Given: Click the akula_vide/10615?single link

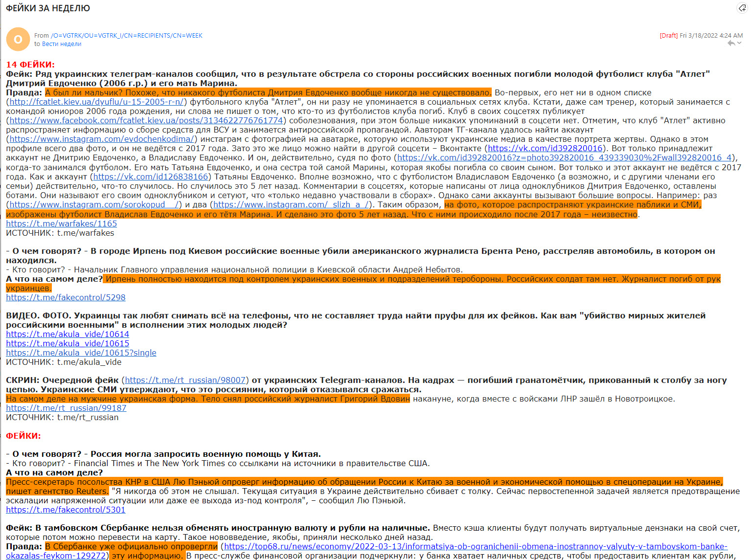Looking at the screenshot, I should 81,353.
